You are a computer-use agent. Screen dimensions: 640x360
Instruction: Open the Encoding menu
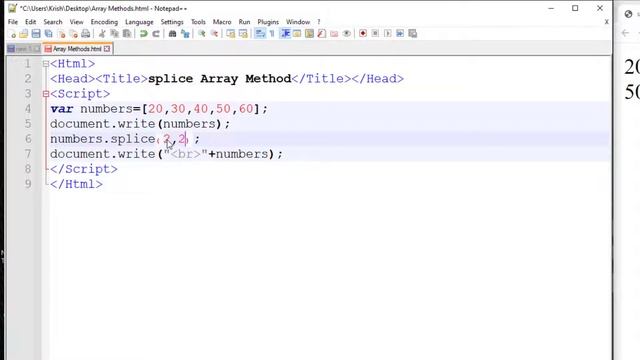[x=104, y=22]
